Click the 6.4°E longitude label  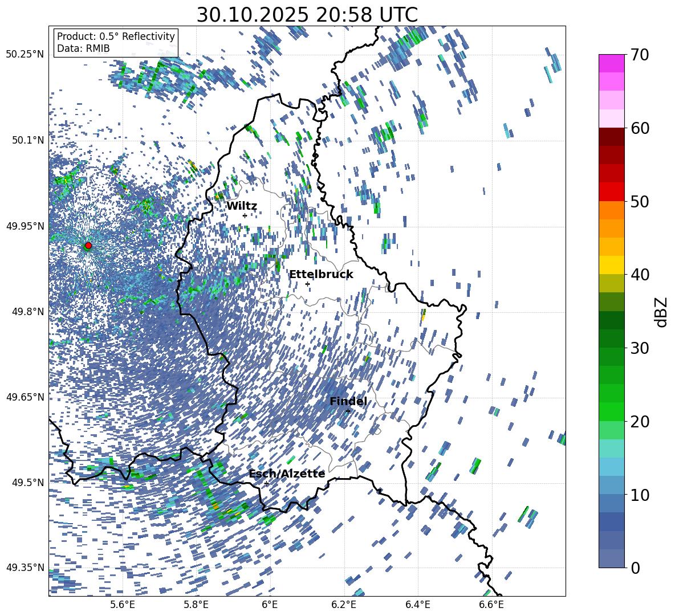pyautogui.click(x=417, y=605)
